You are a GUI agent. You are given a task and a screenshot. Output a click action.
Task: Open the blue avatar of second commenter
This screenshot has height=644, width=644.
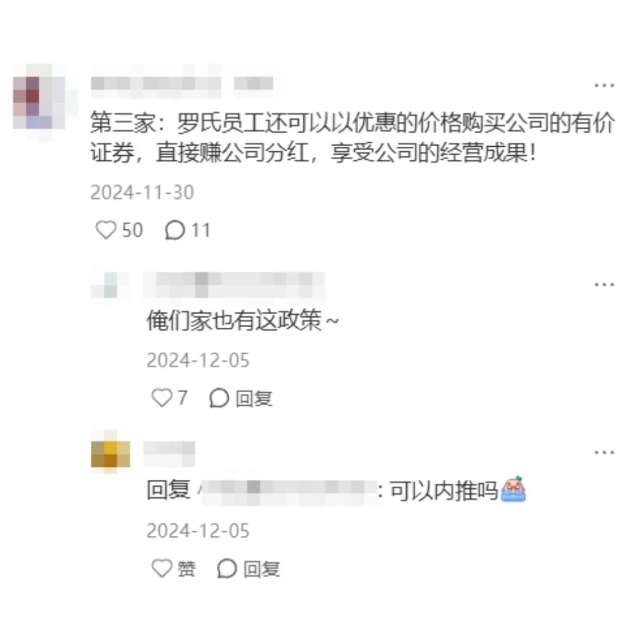tap(110, 285)
